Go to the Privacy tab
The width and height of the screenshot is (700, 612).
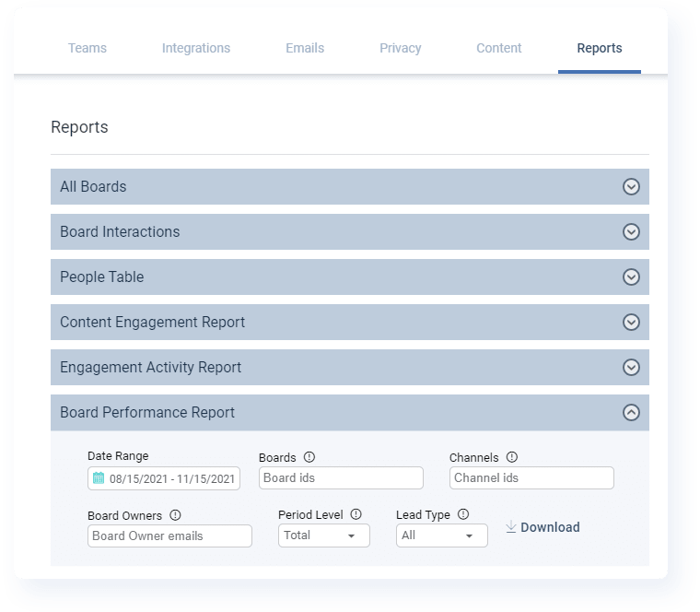coord(400,48)
